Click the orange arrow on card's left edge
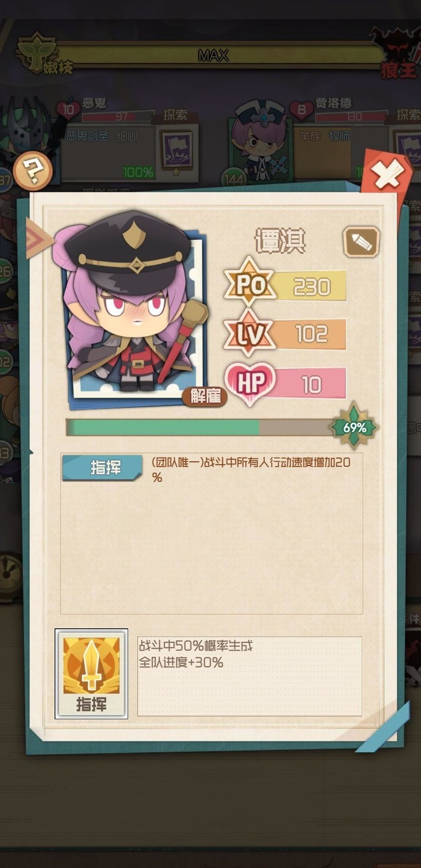421x868 pixels. coord(38,239)
